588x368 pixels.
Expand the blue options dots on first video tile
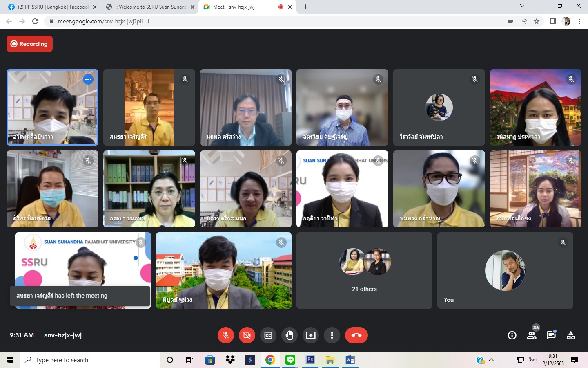click(88, 79)
